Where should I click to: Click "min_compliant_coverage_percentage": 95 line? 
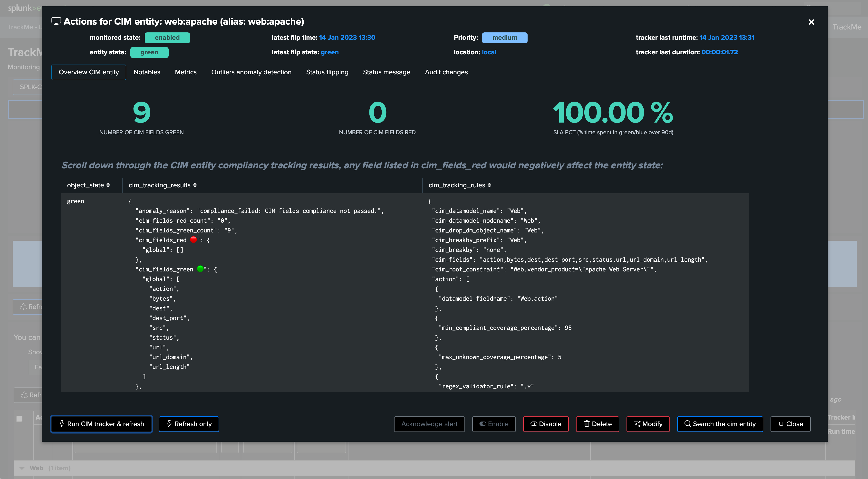click(x=505, y=328)
